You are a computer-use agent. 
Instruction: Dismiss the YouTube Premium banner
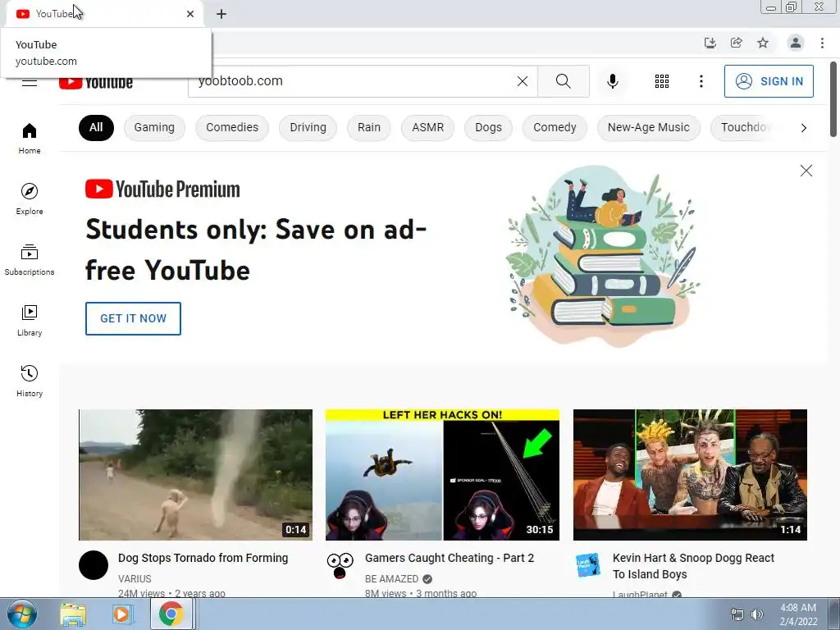pos(806,171)
